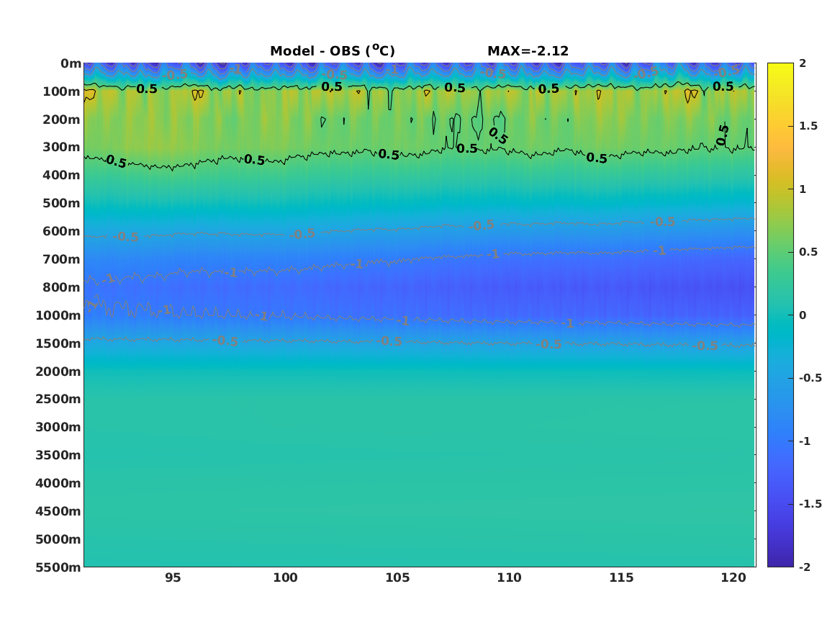Select the 'MAX=-2.12' title text
This screenshot has width=840, height=630.
528,51
